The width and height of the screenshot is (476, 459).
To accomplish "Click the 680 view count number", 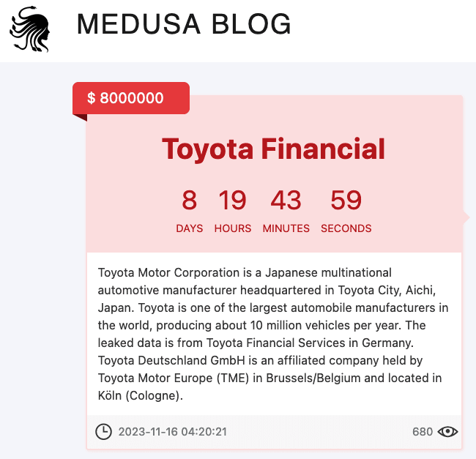I will point(423,432).
